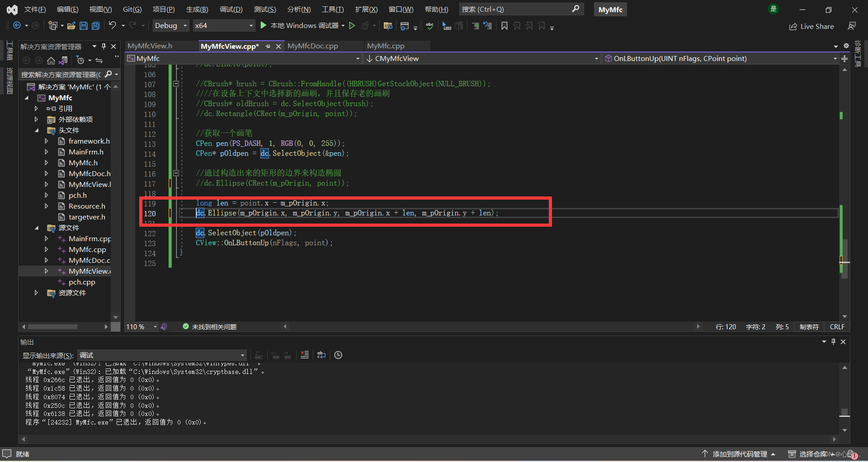The image size is (868, 462).
Task: Click 选择仓库 in the status bar
Action: point(812,454)
